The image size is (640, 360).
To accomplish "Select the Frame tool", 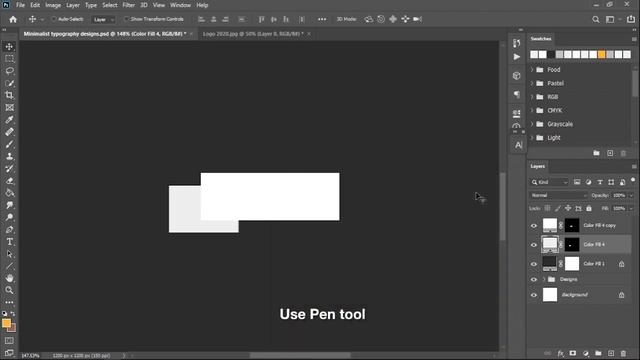I will coord(9,108).
